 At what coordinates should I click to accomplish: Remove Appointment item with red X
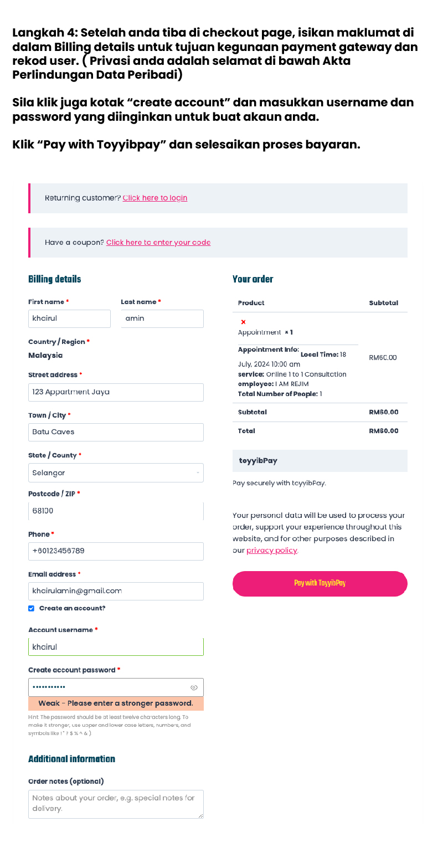(x=243, y=322)
